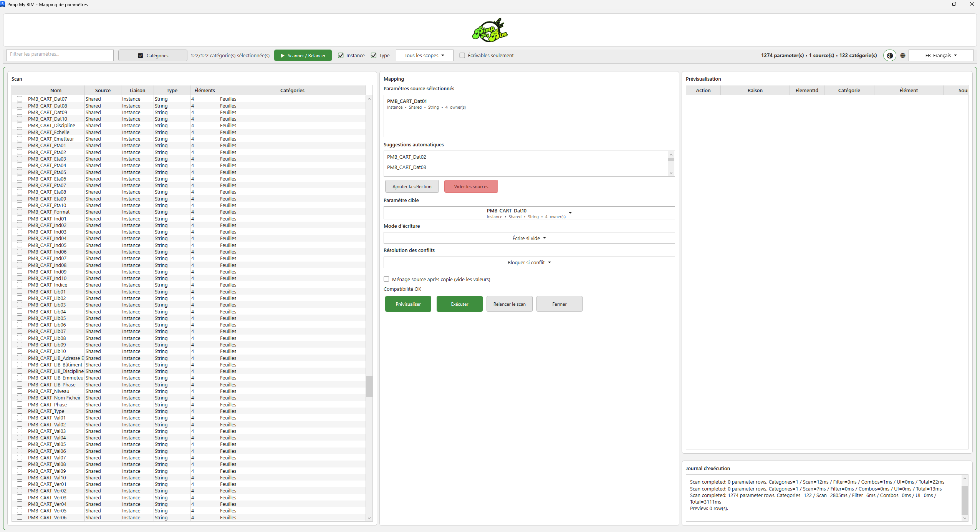Open the Écrire si vide mode dropdown
980x532 pixels.
click(529, 238)
